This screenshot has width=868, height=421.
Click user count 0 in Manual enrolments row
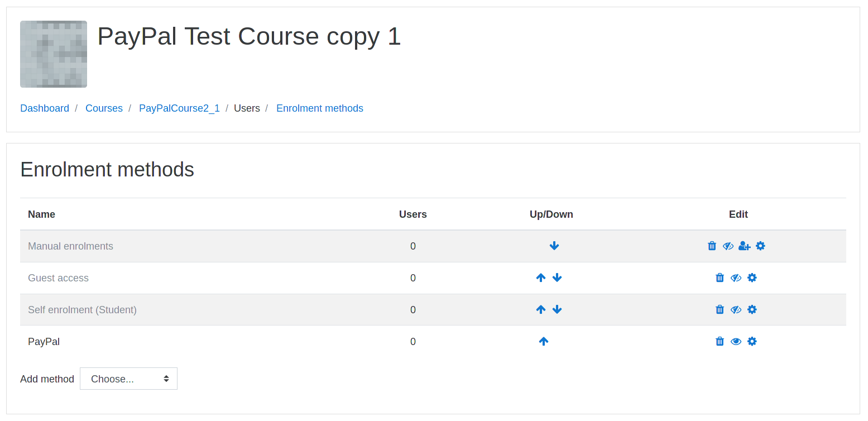413,246
